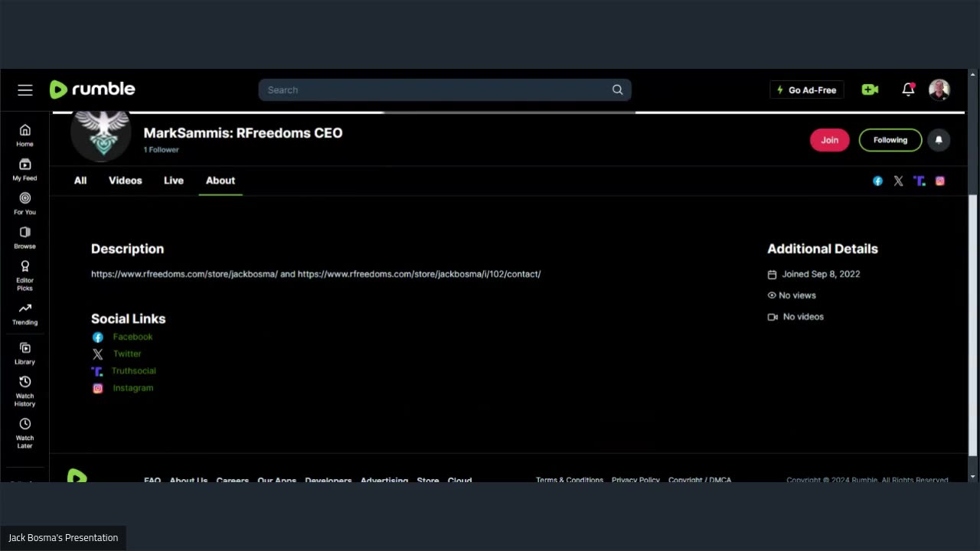Click Truth Social icon in channel header
The image size is (980, 551).
point(919,181)
